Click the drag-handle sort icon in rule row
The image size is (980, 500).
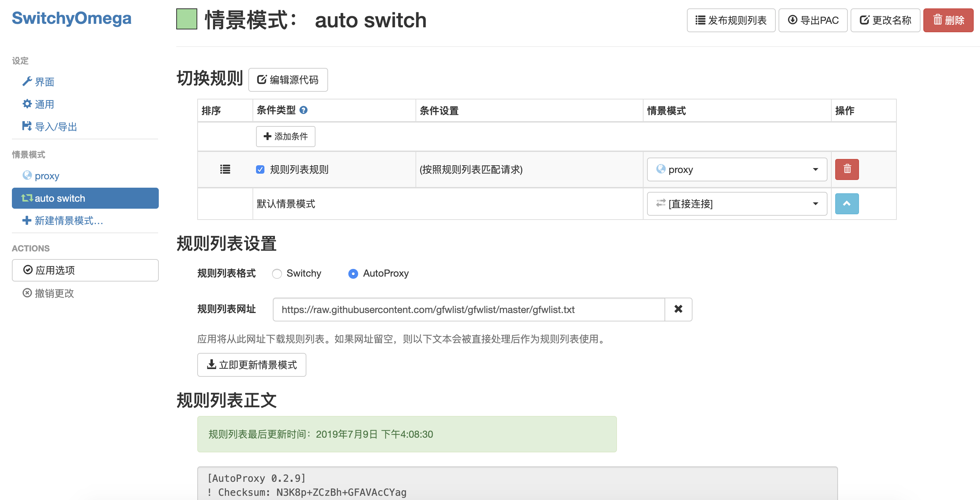click(225, 169)
